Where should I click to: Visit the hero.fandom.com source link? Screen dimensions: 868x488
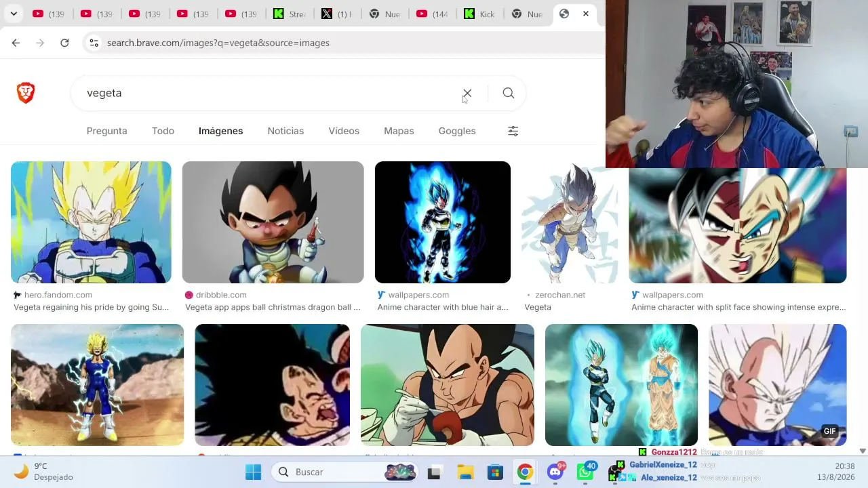tap(58, 295)
